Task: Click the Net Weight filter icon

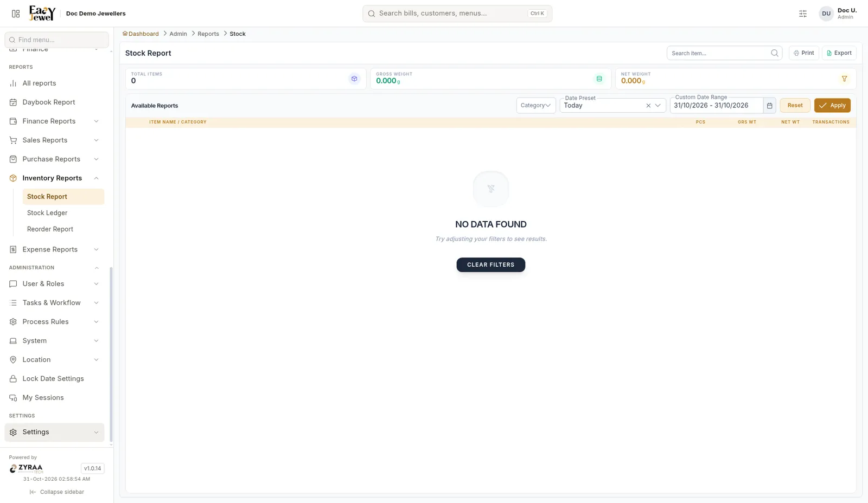Action: click(844, 79)
